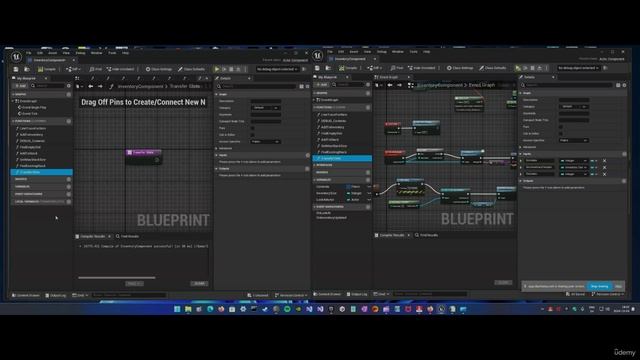Click Compile in the left Blueprint window
The image size is (640, 360).
point(47,69)
